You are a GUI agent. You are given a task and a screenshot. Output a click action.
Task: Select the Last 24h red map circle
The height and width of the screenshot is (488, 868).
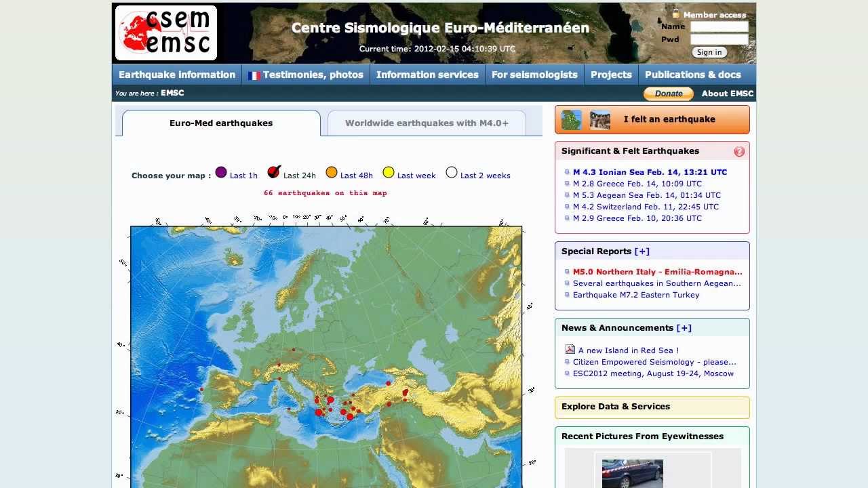[x=274, y=171]
